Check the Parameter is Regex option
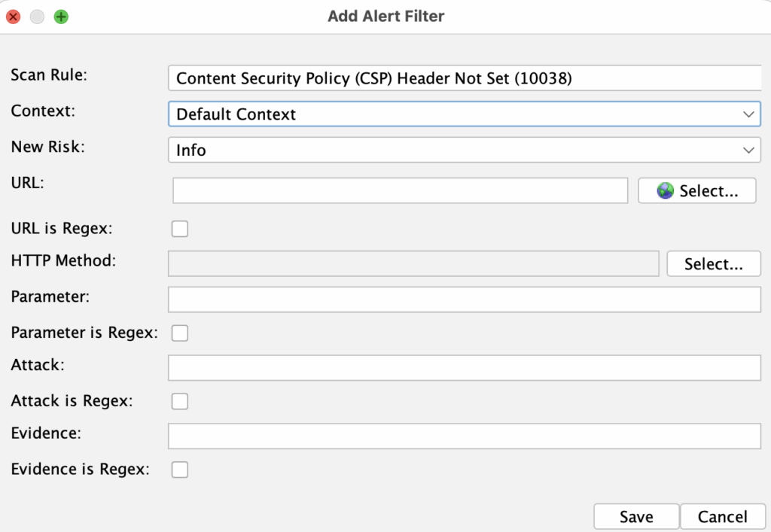This screenshot has width=771, height=532. (x=179, y=333)
